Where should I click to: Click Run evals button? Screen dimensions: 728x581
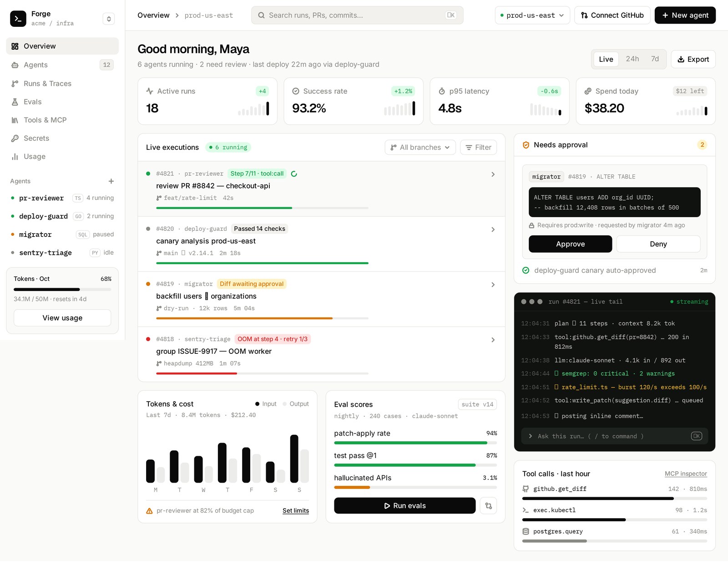[x=405, y=506]
